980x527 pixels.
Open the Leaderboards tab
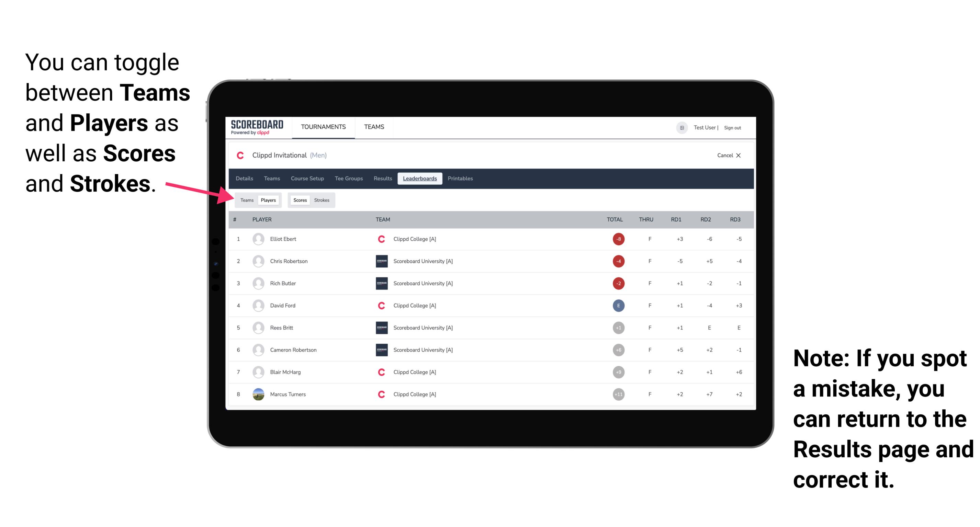(x=420, y=178)
